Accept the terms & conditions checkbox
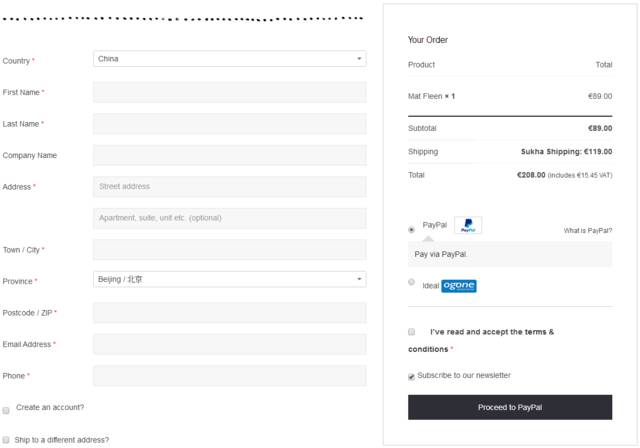The image size is (640, 448). tap(412, 331)
